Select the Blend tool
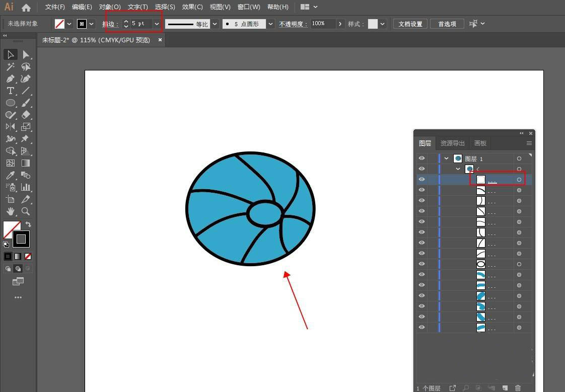Screen dimensions: 565x392 pos(26,175)
